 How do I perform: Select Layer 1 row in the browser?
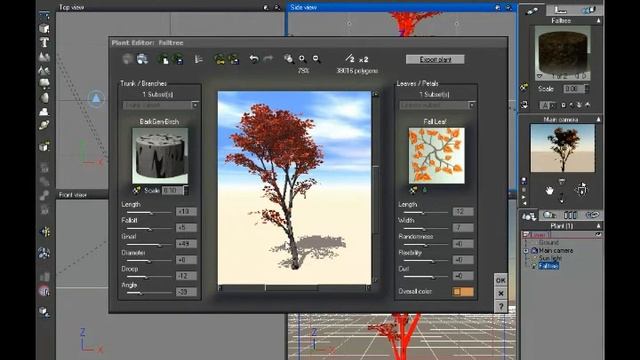point(562,235)
